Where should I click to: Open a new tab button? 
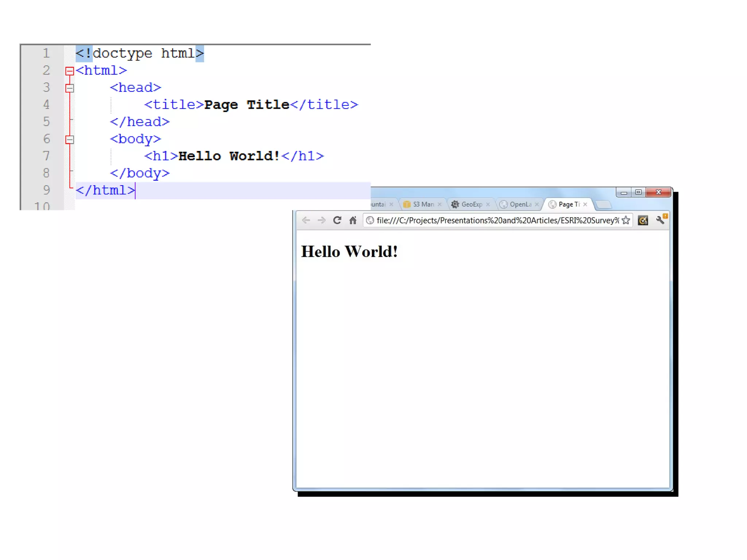pyautogui.click(x=604, y=205)
